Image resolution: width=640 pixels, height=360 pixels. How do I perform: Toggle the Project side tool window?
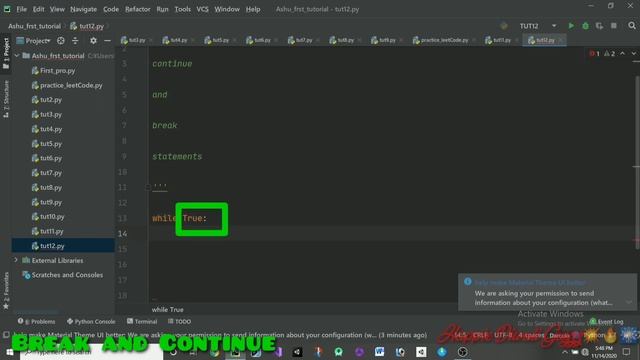[x=6, y=53]
